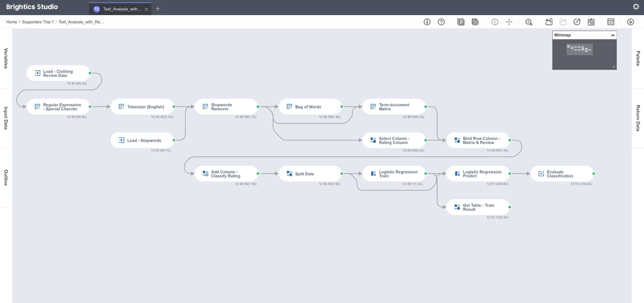Expand the Palette side panel
This screenshot has height=303, width=644.
click(x=638, y=58)
